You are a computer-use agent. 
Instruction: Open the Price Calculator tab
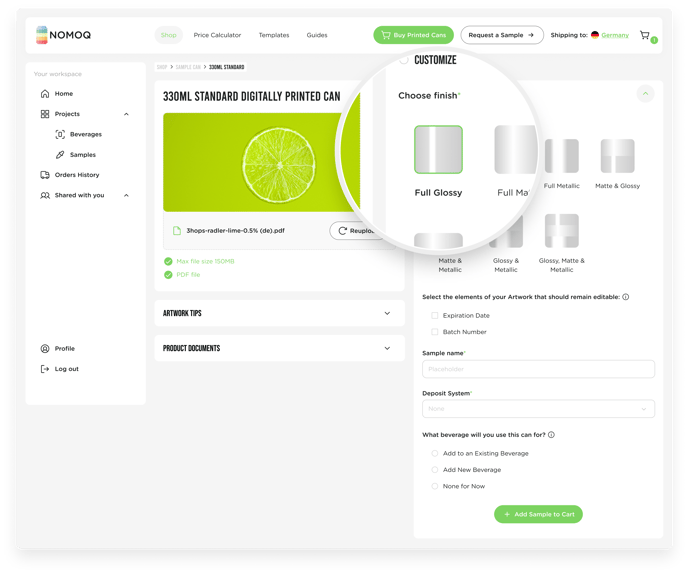[217, 35]
